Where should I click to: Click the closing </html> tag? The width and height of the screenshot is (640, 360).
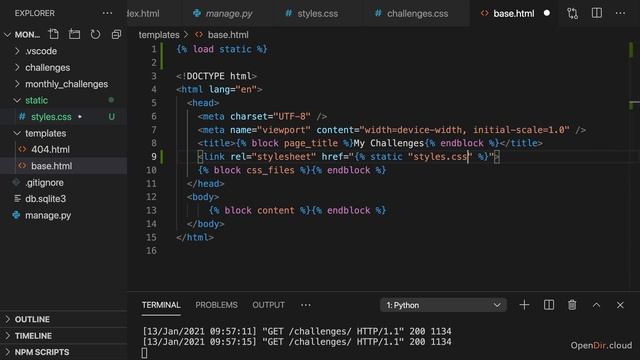(x=195, y=237)
